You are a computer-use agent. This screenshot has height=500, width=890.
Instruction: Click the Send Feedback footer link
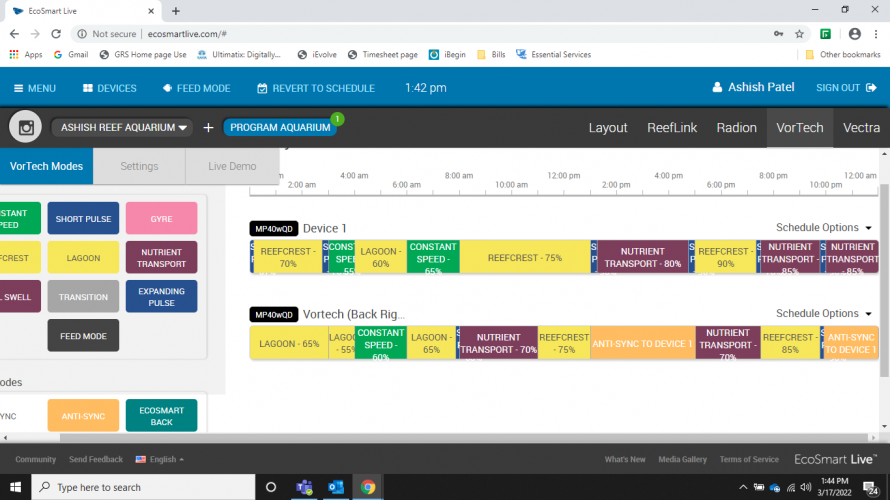click(95, 459)
